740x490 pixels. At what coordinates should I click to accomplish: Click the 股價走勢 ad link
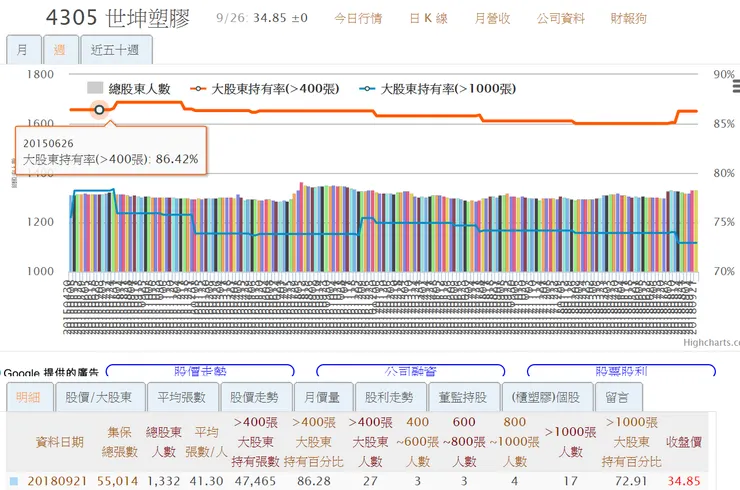tap(200, 371)
